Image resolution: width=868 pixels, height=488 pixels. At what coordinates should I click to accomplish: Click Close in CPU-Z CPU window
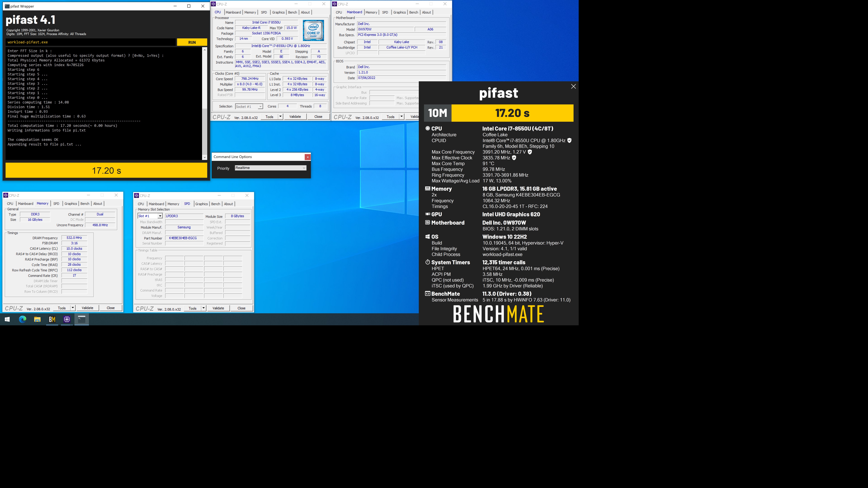coord(318,117)
